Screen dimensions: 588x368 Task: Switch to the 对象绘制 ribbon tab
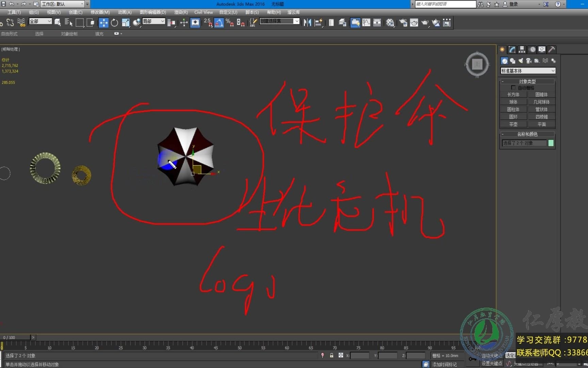point(69,34)
